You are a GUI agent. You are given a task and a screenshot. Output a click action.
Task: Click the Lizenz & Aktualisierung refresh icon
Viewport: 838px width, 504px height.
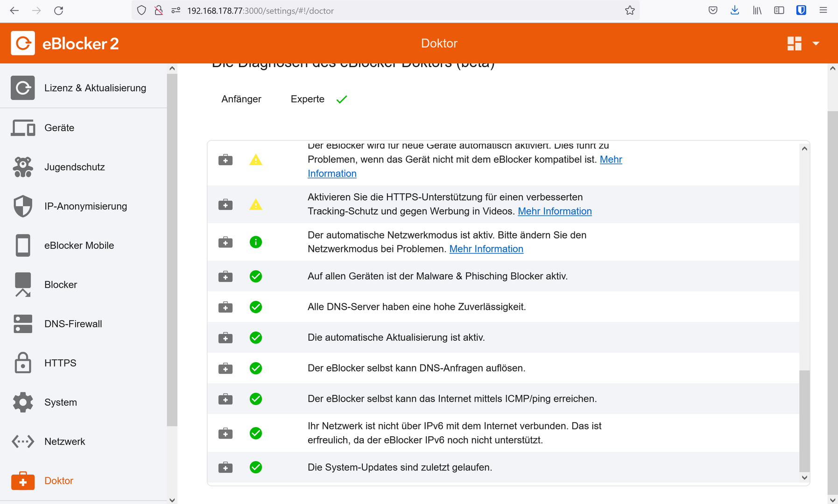pyautogui.click(x=23, y=88)
